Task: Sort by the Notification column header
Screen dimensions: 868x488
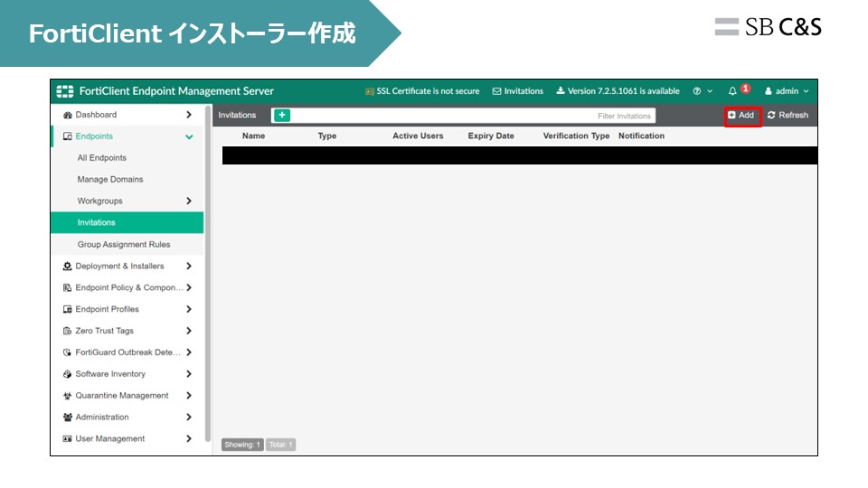Action: click(x=642, y=136)
